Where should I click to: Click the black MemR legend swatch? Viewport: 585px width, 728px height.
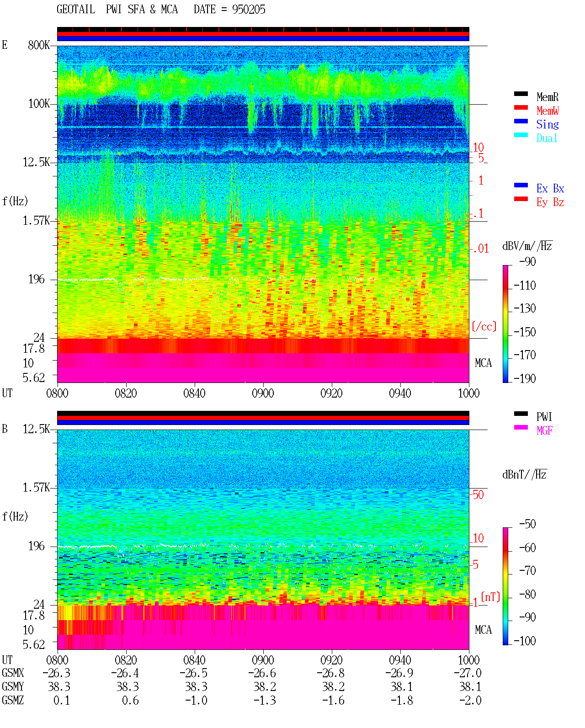point(521,94)
